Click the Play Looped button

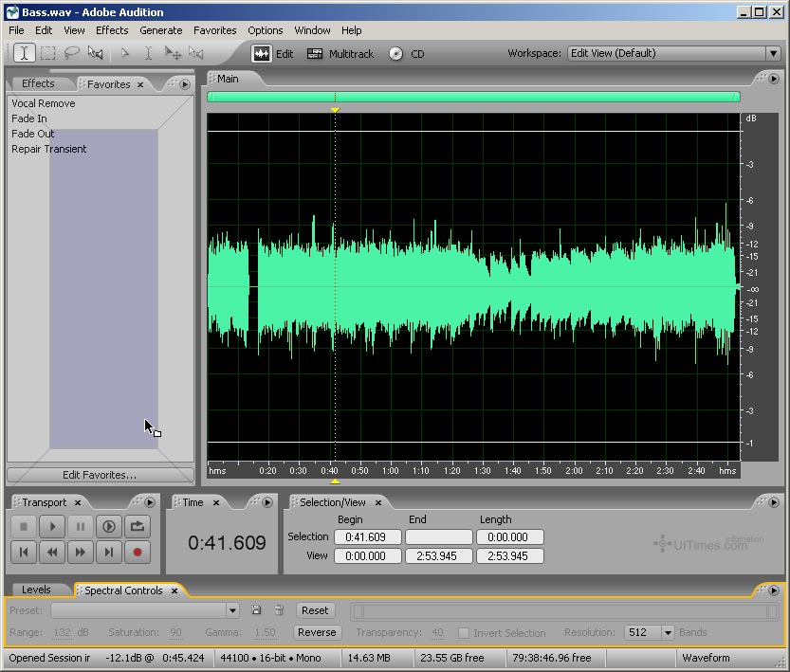[137, 527]
